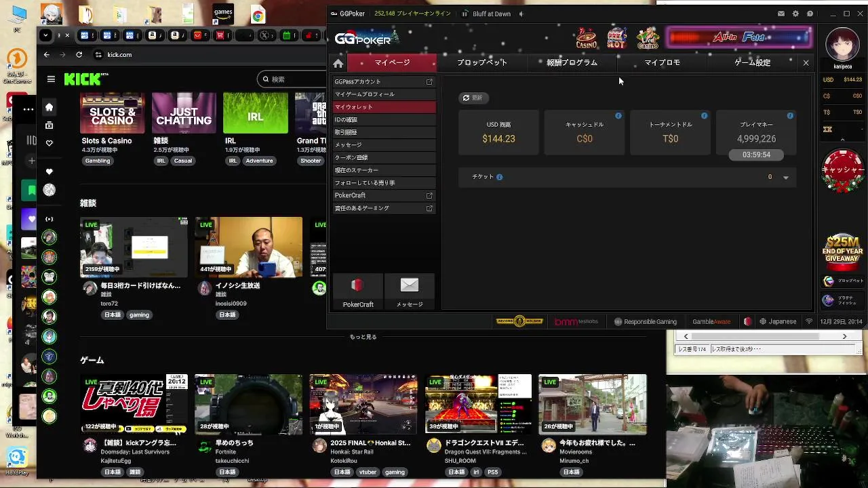Viewport: 868px width, 488px height.
Task: Open the Amazon games desktop shortcut
Action: pyautogui.click(x=223, y=15)
